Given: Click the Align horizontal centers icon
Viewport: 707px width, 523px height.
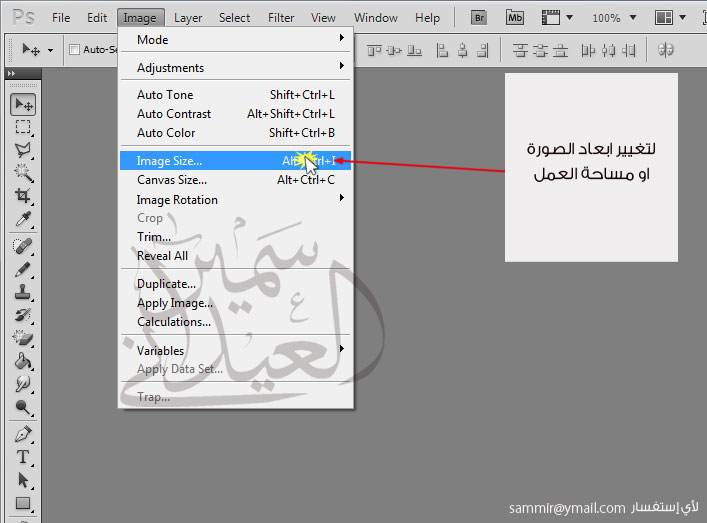Looking at the screenshot, I should (463, 50).
